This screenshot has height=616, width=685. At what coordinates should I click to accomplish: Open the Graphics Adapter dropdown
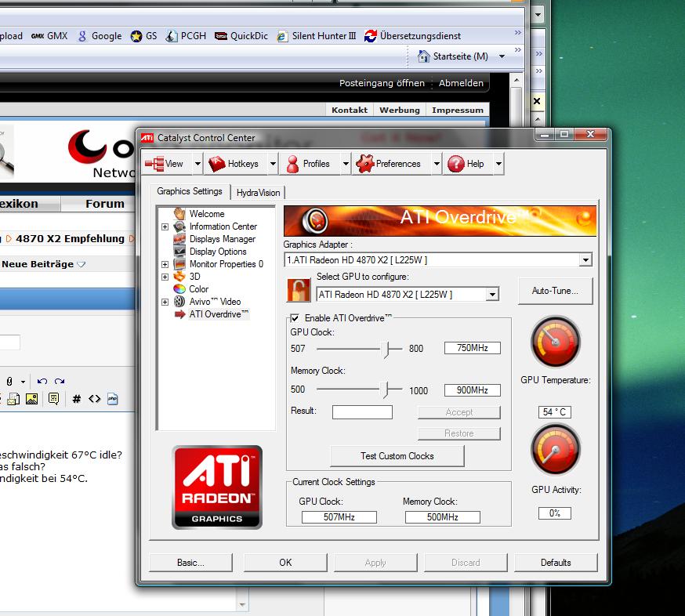click(x=585, y=260)
